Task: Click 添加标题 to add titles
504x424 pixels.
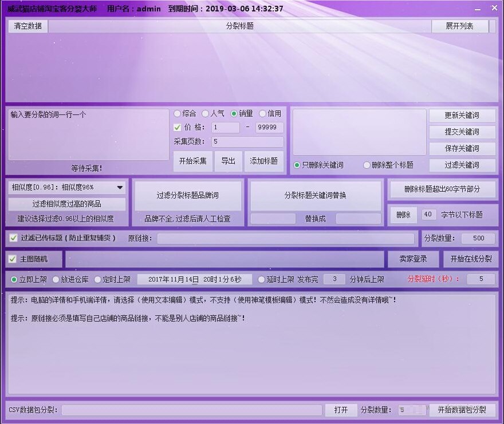Action: click(265, 161)
